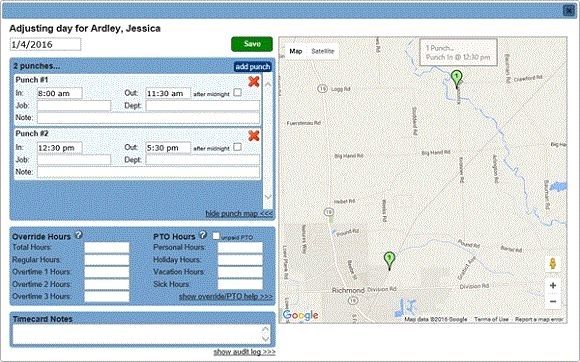The image size is (580, 362).
Task: Click the add punch button
Action: [x=253, y=67]
